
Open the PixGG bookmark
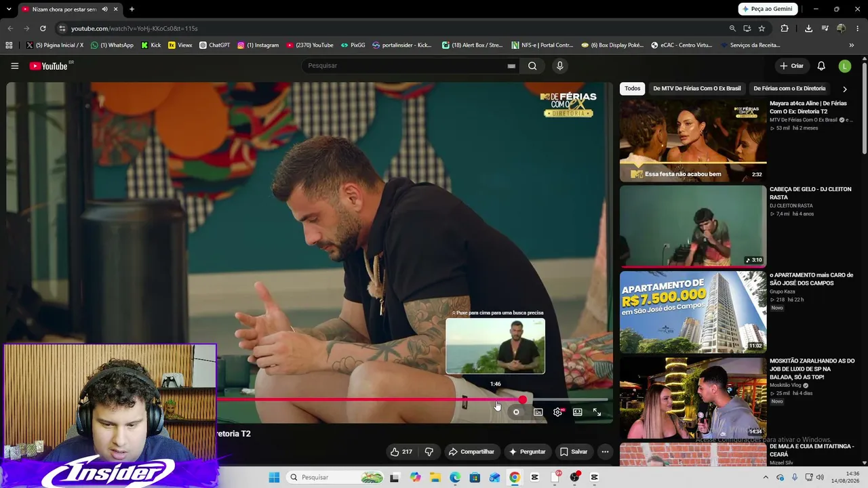click(353, 45)
